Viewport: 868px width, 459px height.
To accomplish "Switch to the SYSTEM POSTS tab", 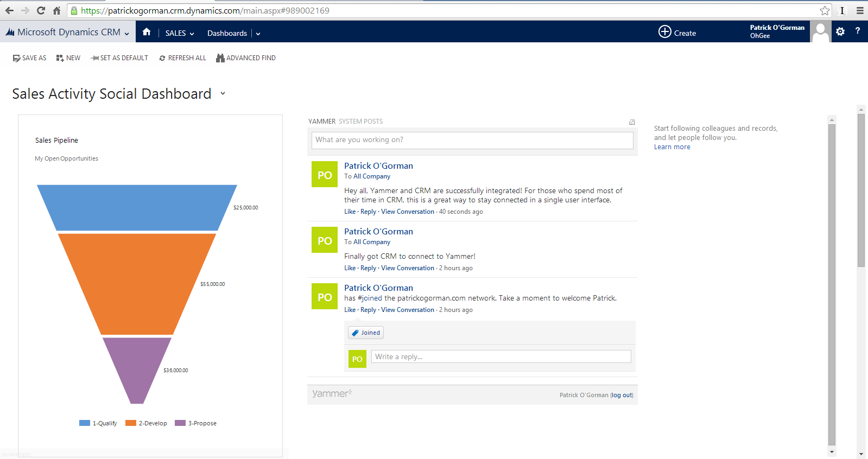I will coord(361,122).
